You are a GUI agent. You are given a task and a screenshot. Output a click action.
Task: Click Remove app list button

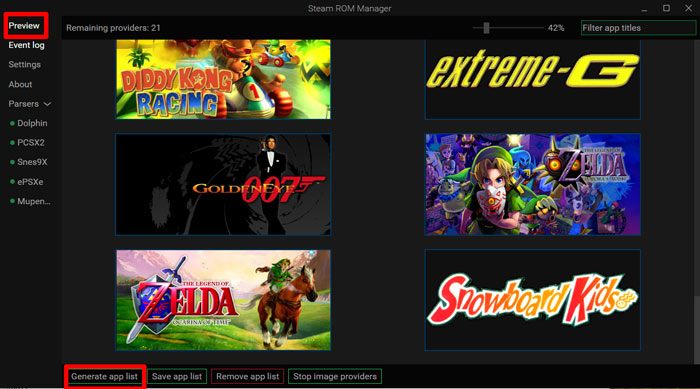(x=247, y=376)
